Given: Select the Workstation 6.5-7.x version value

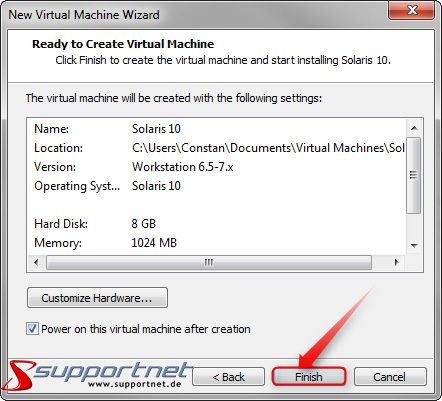Looking at the screenshot, I should [x=183, y=167].
